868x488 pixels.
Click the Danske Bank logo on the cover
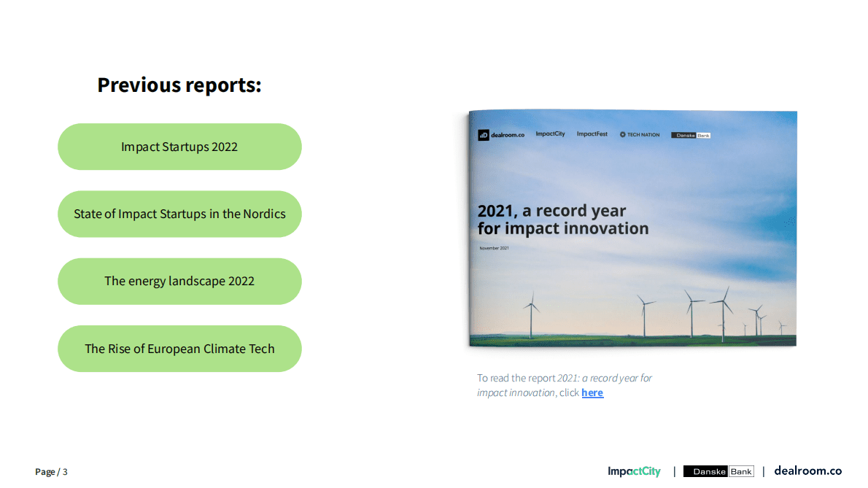click(690, 135)
